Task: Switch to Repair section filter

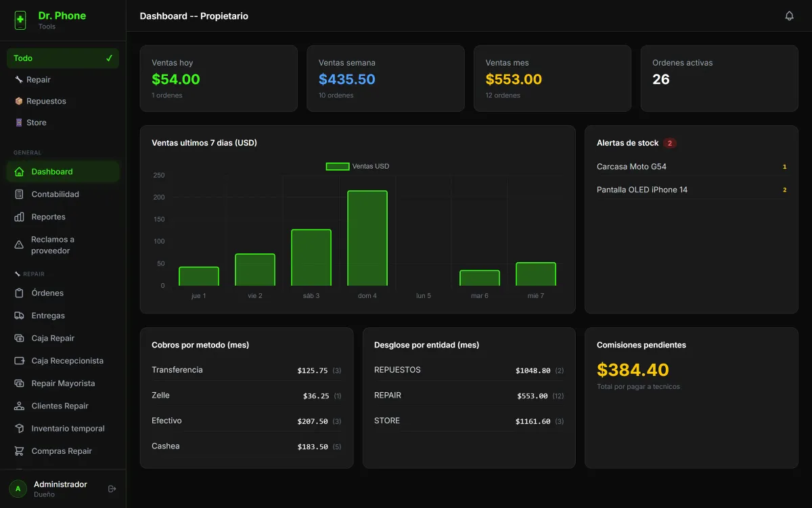Action: (63, 80)
